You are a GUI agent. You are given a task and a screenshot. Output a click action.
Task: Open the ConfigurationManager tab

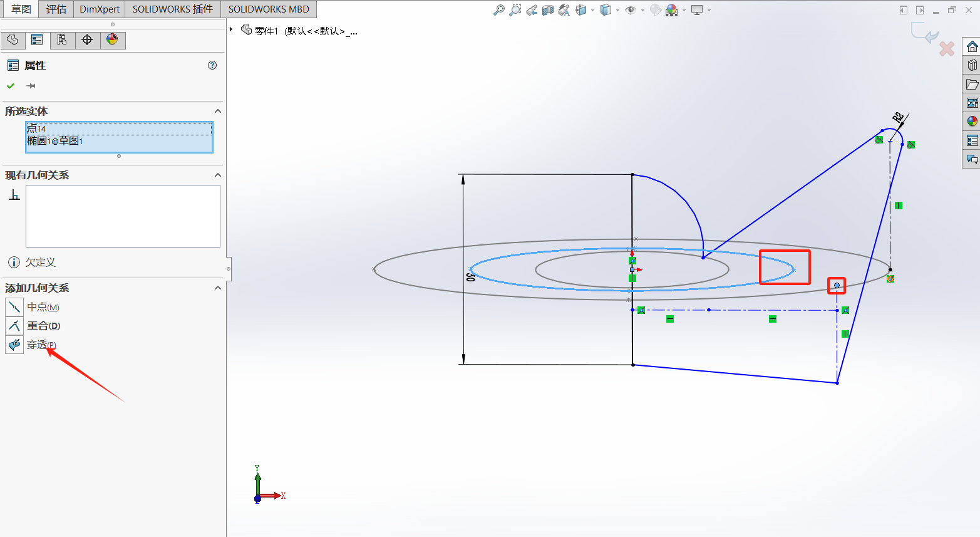click(x=62, y=40)
